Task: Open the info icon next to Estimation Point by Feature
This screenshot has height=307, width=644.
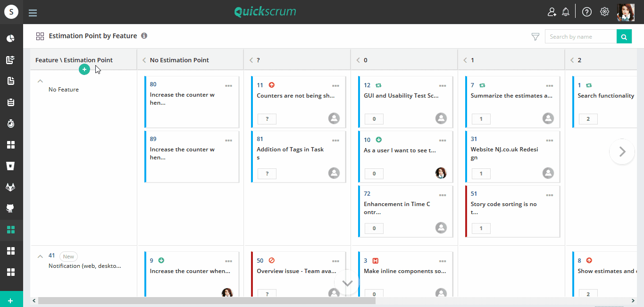Action: click(144, 35)
